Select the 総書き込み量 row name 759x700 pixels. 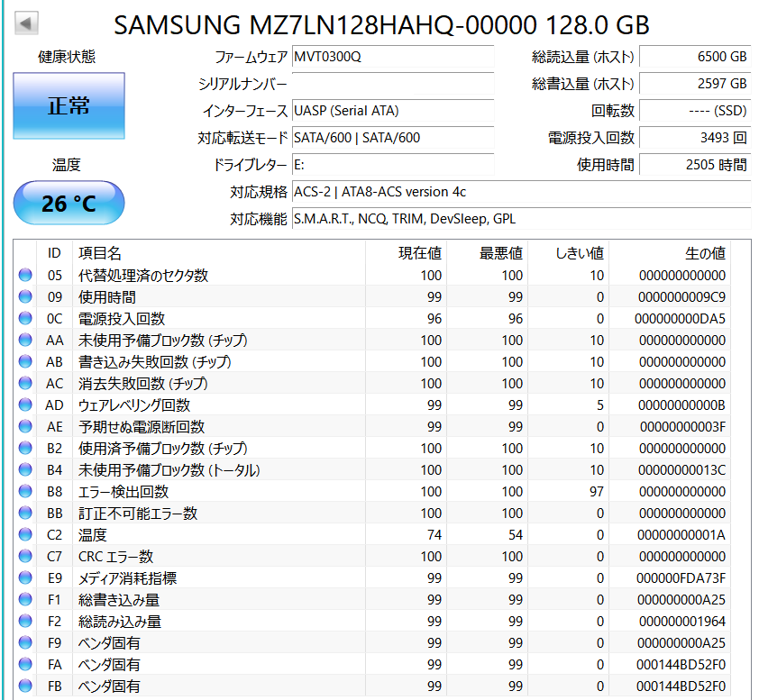pos(119,600)
